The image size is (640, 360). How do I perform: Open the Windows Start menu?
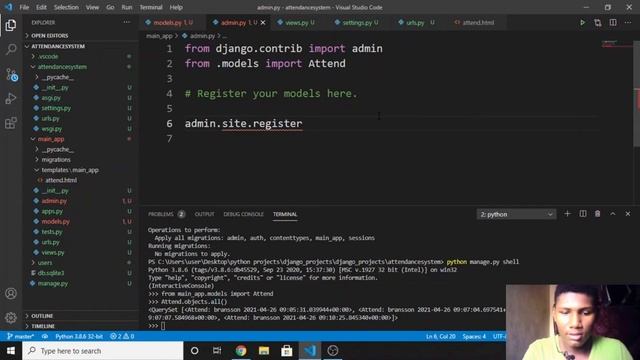coord(11,351)
